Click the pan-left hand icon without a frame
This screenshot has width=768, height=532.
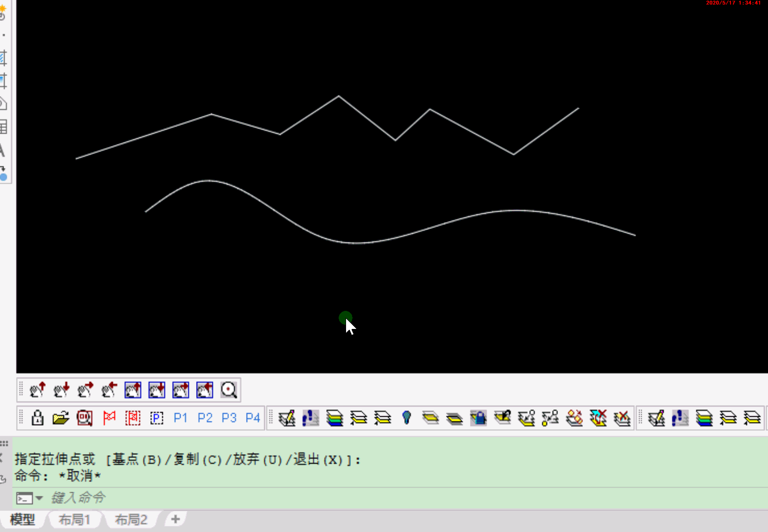[x=110, y=390]
